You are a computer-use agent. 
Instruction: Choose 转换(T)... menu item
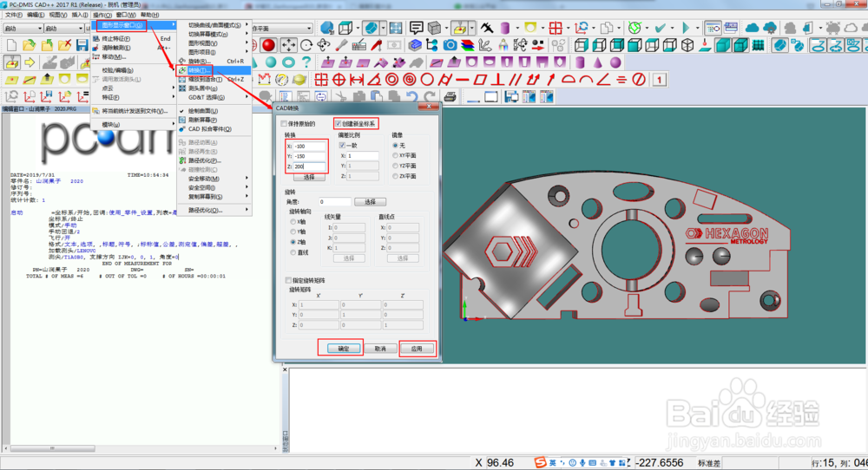click(214, 70)
